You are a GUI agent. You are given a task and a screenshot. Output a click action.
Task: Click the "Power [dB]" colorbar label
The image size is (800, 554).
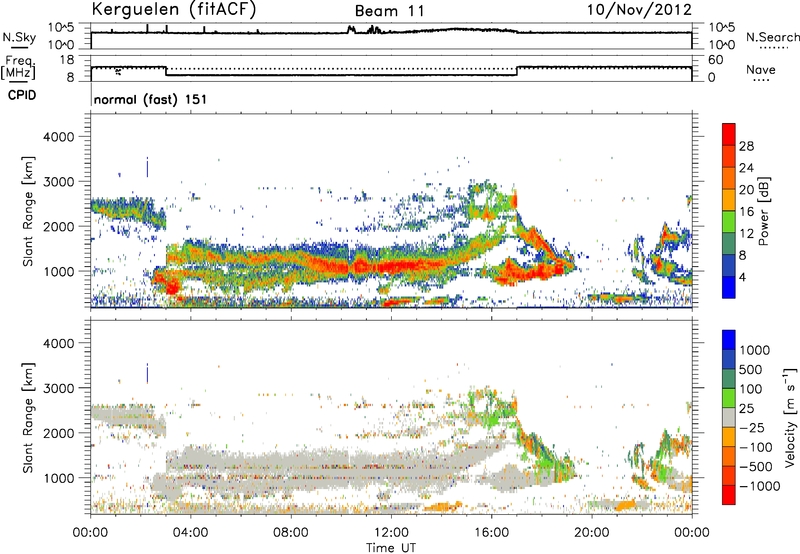[x=763, y=211]
